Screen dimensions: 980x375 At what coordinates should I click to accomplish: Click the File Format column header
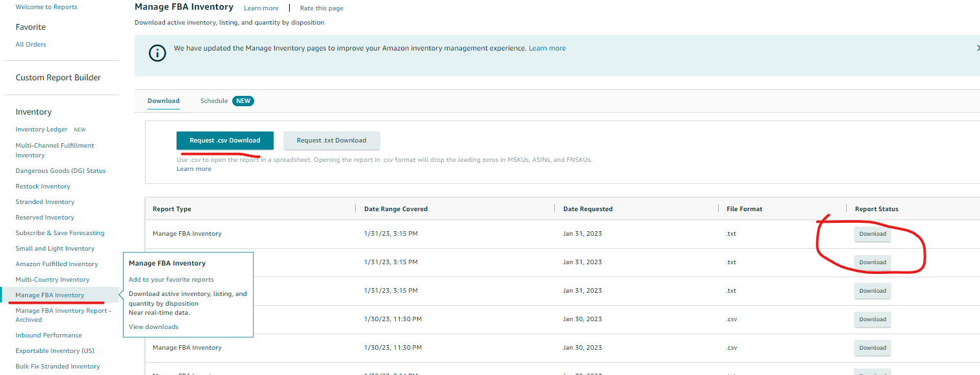tap(745, 209)
